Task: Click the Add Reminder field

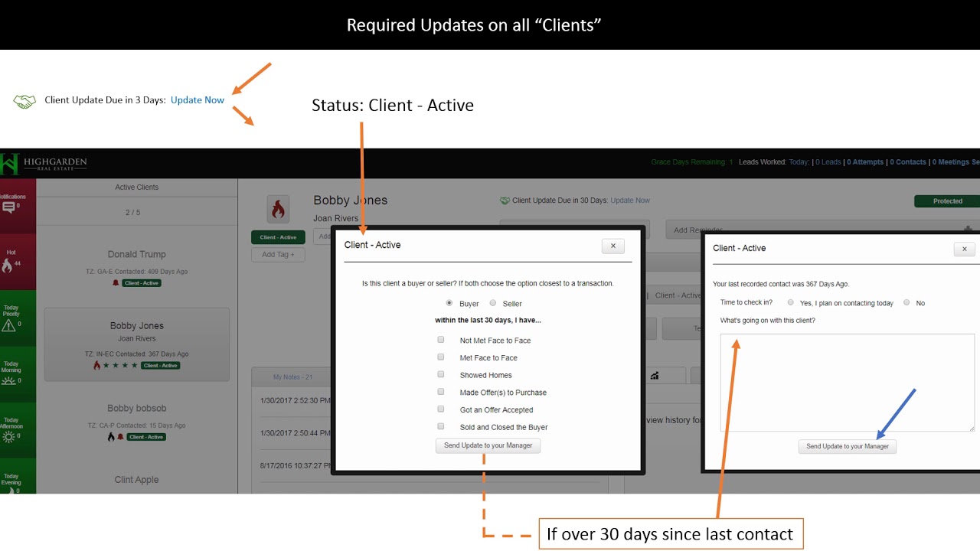Action: click(x=822, y=230)
